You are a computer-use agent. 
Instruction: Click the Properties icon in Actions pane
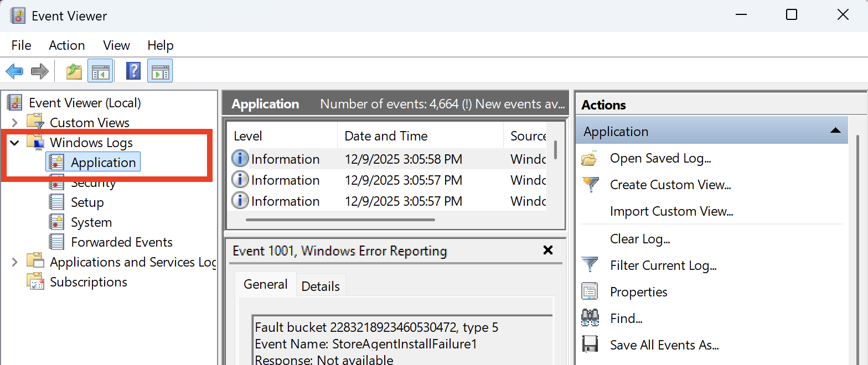tap(591, 292)
